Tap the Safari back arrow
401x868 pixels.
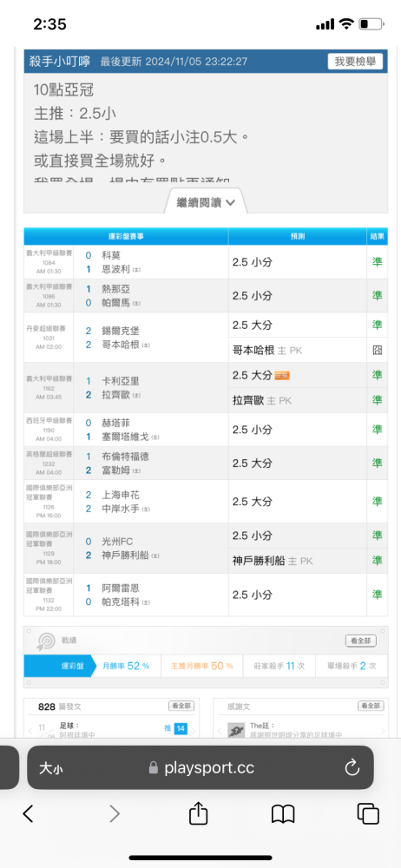tap(29, 813)
